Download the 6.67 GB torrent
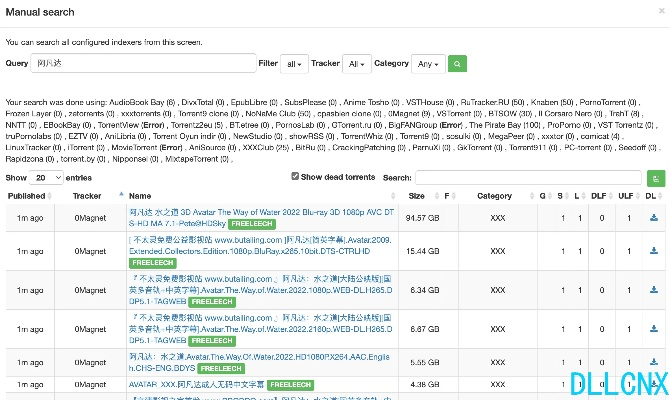This screenshot has height=400, width=670. pos(654,328)
